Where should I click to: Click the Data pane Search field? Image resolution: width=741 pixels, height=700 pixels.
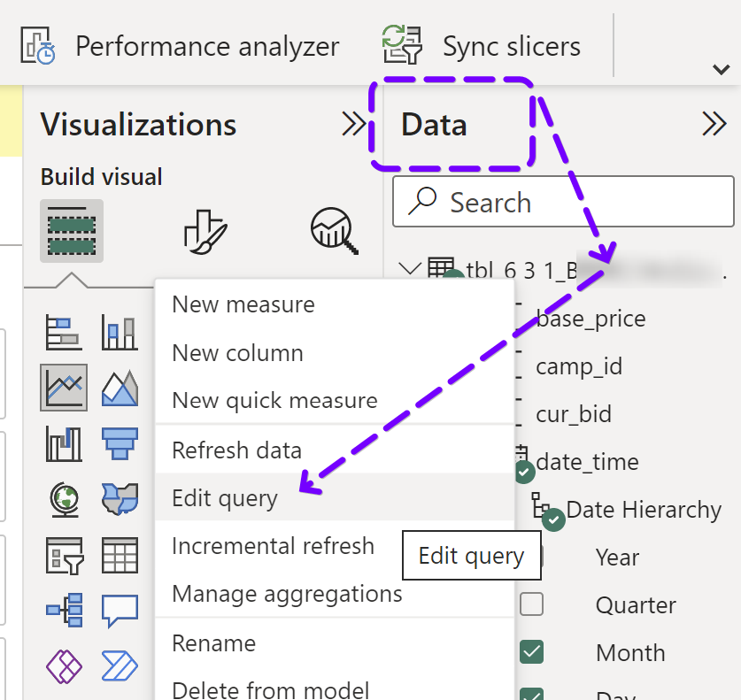click(563, 203)
